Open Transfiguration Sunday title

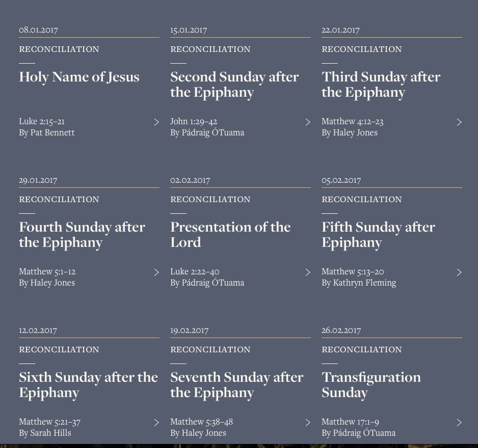pos(371,384)
